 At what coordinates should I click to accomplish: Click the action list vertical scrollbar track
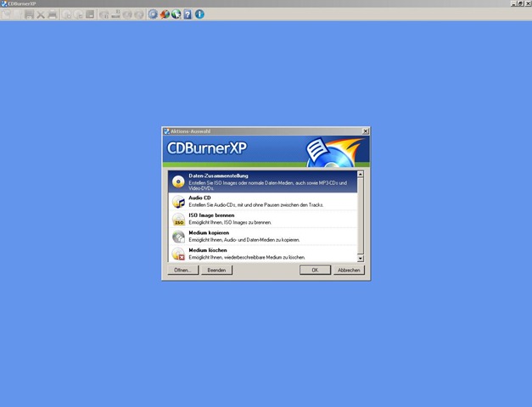click(x=361, y=216)
